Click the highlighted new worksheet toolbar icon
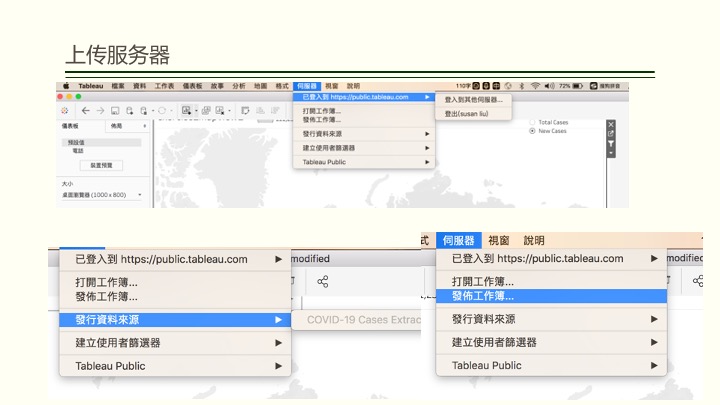The height and width of the screenshot is (405, 720). tap(186, 110)
